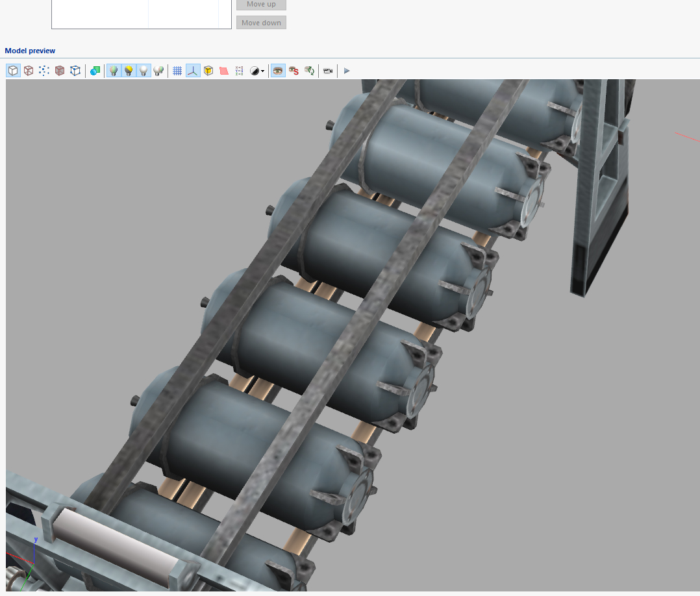Toggle the yellow light bulb

(x=129, y=71)
